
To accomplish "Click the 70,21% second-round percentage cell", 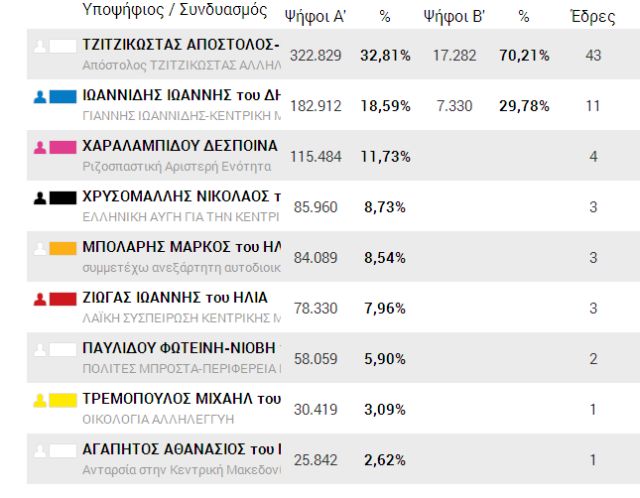I will 524,55.
